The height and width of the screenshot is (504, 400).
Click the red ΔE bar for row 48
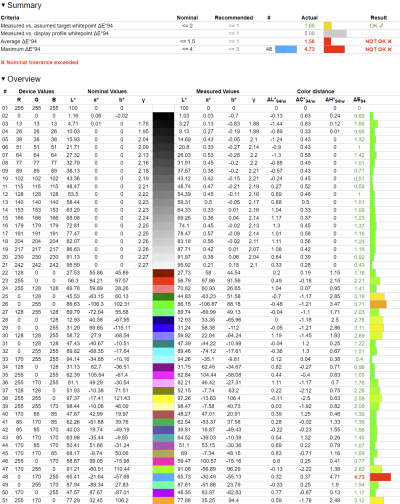380,477
